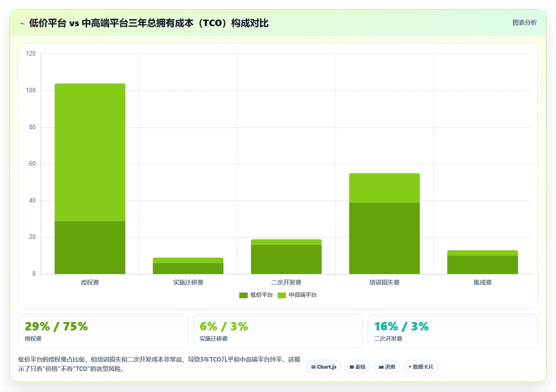Click the y-axis value 120

pos(30,54)
